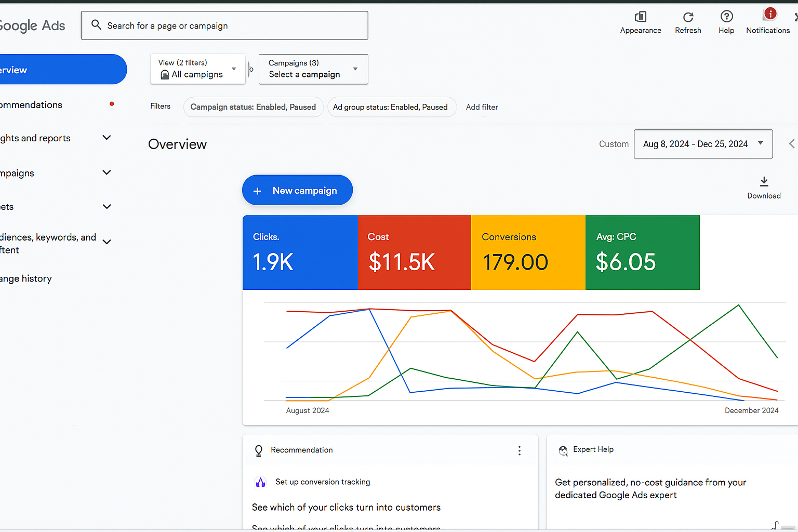Screen dimensions: 798x532
Task: Click the Appearance icon
Action: [x=641, y=17]
